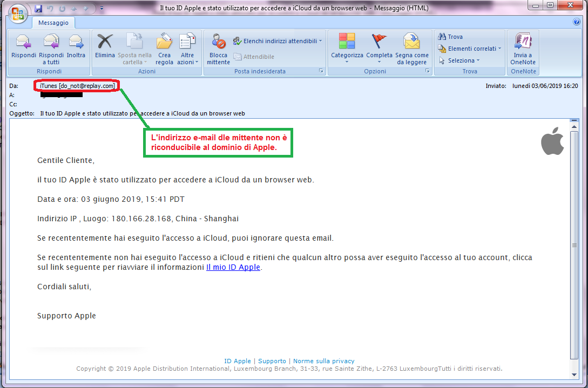Click the subject line text in the header
The height and width of the screenshot is (388, 588).
pyautogui.click(x=143, y=113)
